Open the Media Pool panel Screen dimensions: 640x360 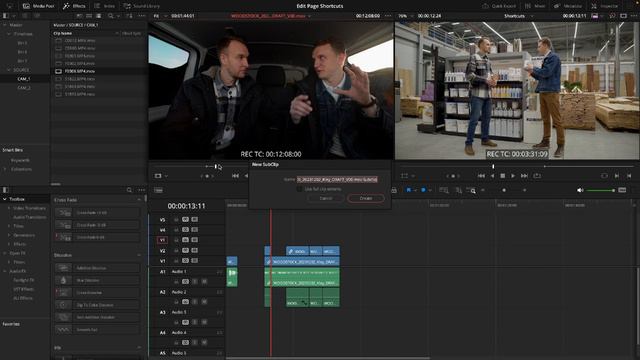[x=38, y=6]
